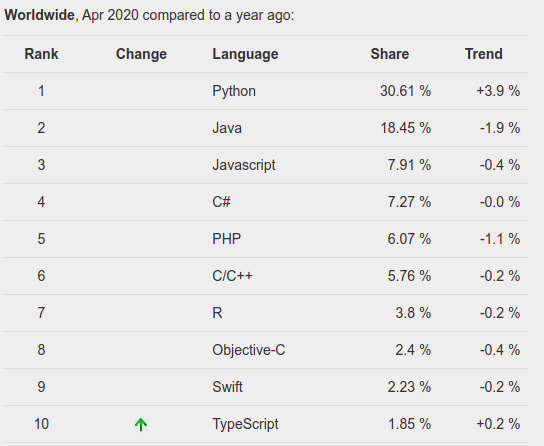The height and width of the screenshot is (446, 544).
Task: Click the PHP language name
Action: (227, 239)
